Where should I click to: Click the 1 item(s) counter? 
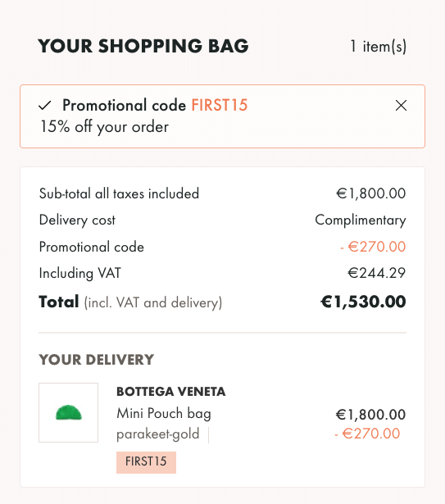click(378, 46)
